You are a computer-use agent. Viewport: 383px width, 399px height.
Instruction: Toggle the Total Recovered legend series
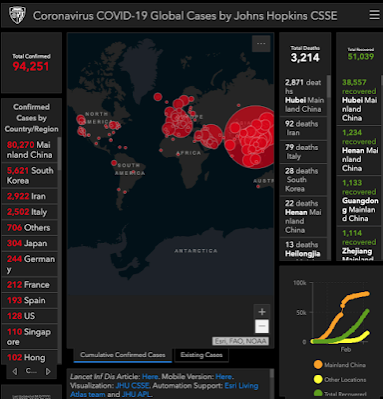pyautogui.click(x=340, y=394)
